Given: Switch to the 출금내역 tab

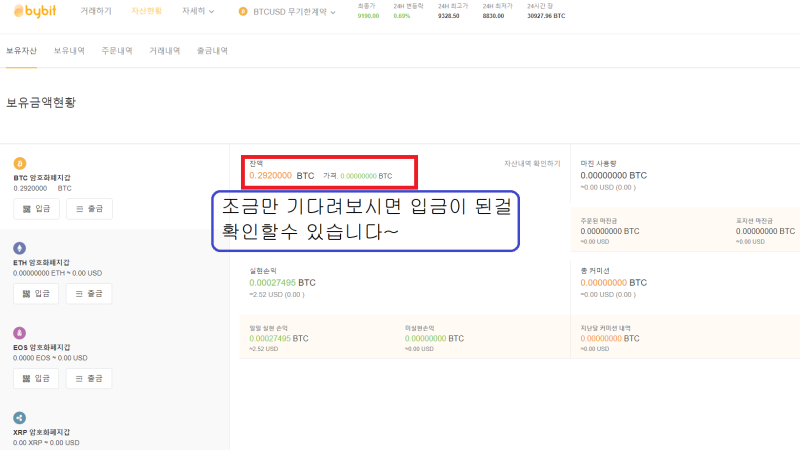Looking at the screenshot, I should [x=212, y=51].
